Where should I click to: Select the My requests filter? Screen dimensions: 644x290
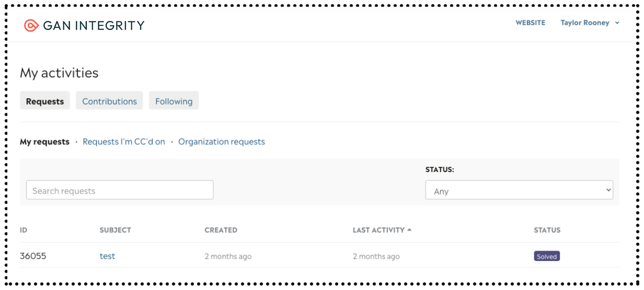tap(44, 142)
